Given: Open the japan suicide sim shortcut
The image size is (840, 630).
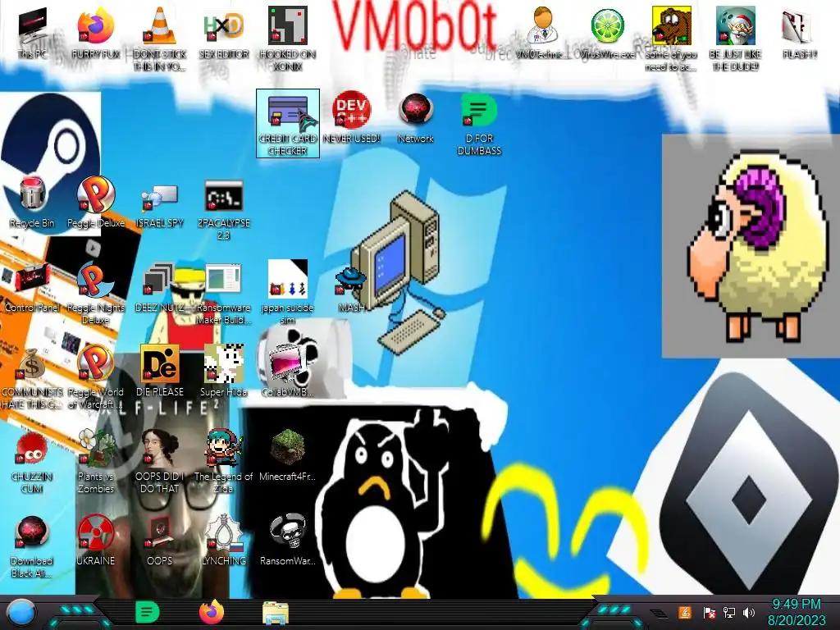Looking at the screenshot, I should [x=288, y=293].
